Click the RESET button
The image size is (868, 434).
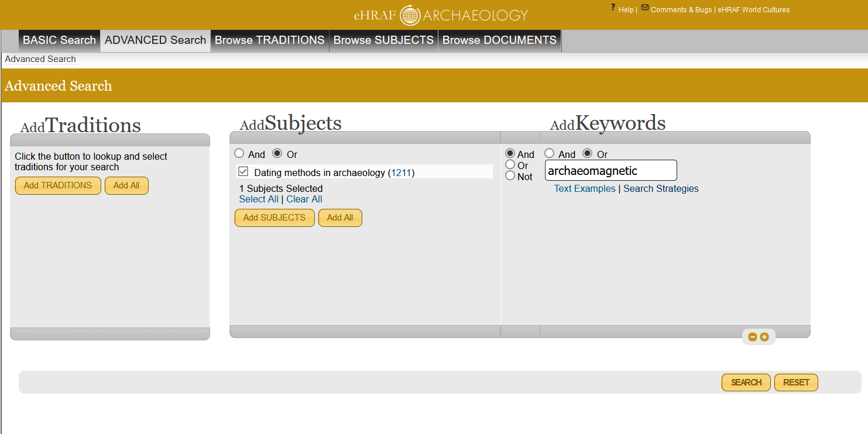(796, 383)
